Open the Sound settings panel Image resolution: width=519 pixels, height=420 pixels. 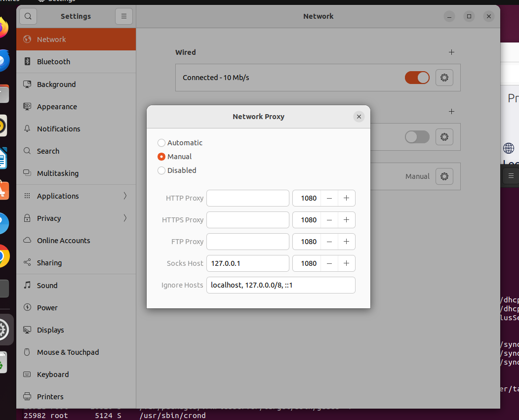click(76, 286)
